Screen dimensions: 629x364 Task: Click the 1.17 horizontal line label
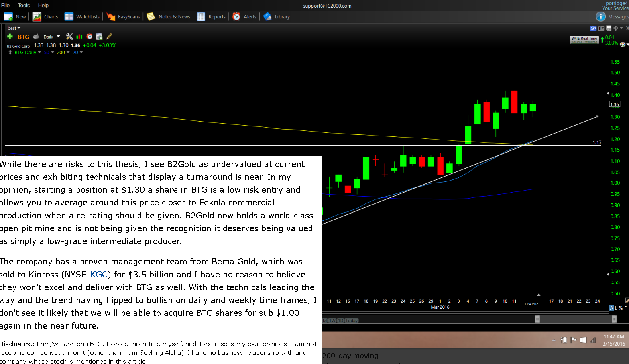tap(597, 142)
